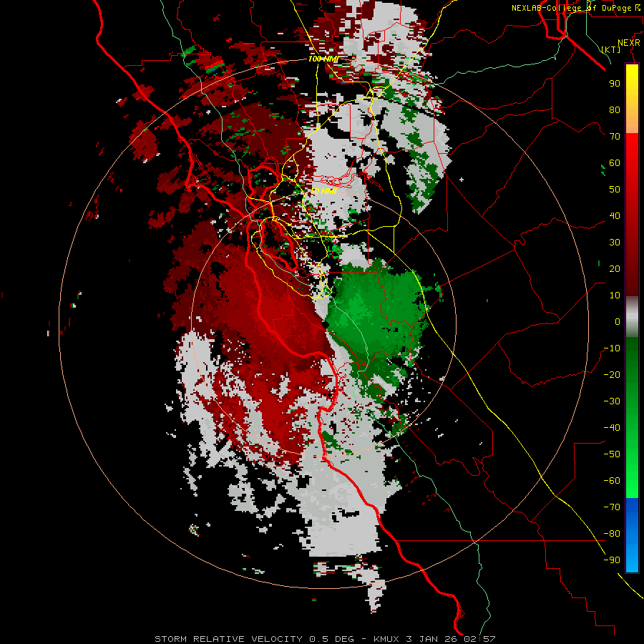Click the 50 NMI range ring label
Viewport: 644px width, 644px height.
(x=323, y=191)
